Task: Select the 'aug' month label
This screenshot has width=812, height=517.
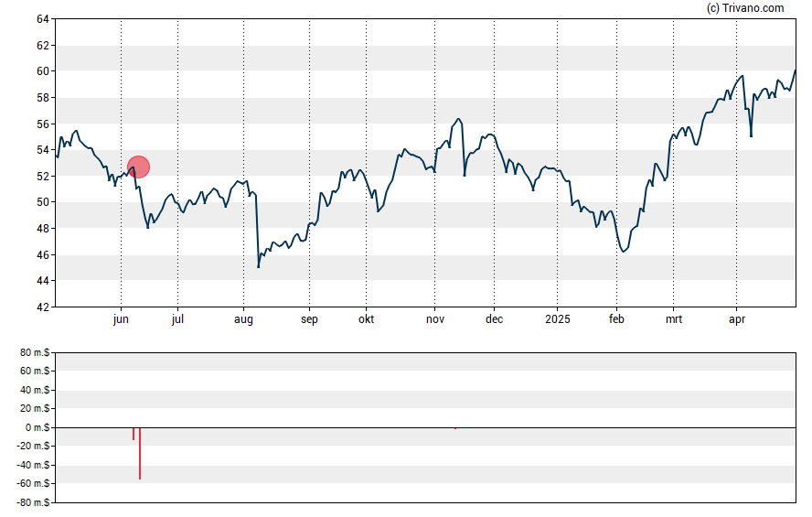Action: click(243, 319)
